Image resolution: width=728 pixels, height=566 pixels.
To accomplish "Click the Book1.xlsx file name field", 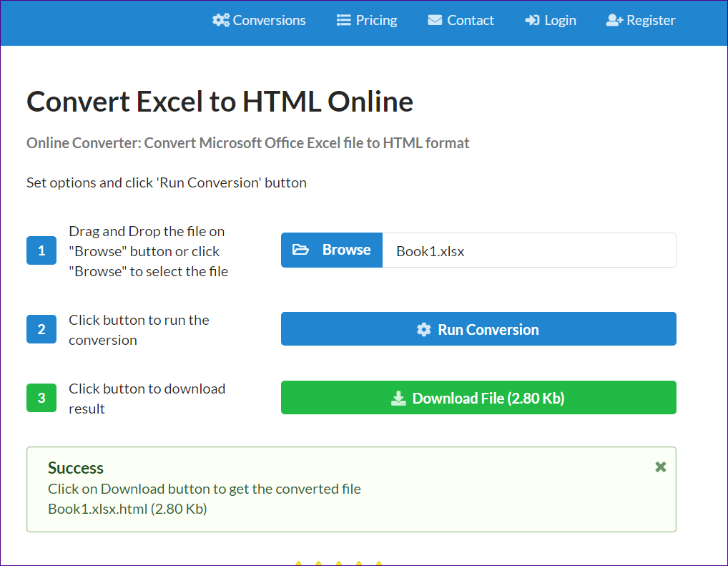I will [x=529, y=250].
